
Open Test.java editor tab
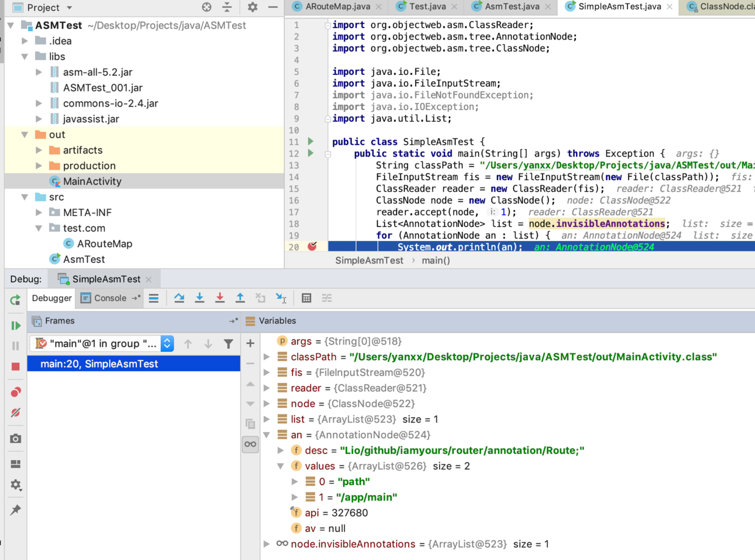tap(426, 7)
